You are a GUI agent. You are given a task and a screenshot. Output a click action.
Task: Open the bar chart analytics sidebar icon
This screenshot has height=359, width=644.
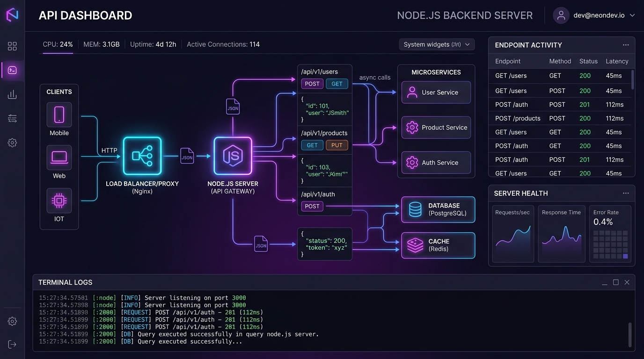click(x=12, y=94)
